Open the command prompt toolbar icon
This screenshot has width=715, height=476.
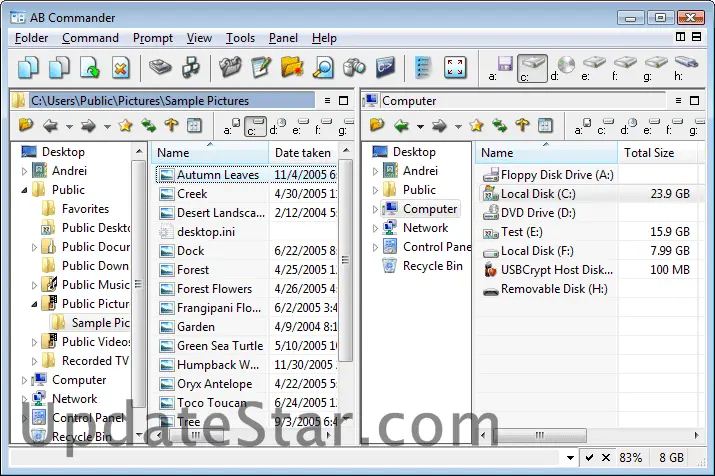point(385,67)
